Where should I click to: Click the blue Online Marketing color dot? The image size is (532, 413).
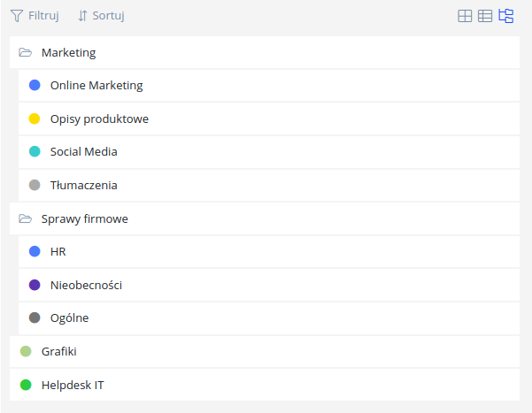(x=35, y=86)
